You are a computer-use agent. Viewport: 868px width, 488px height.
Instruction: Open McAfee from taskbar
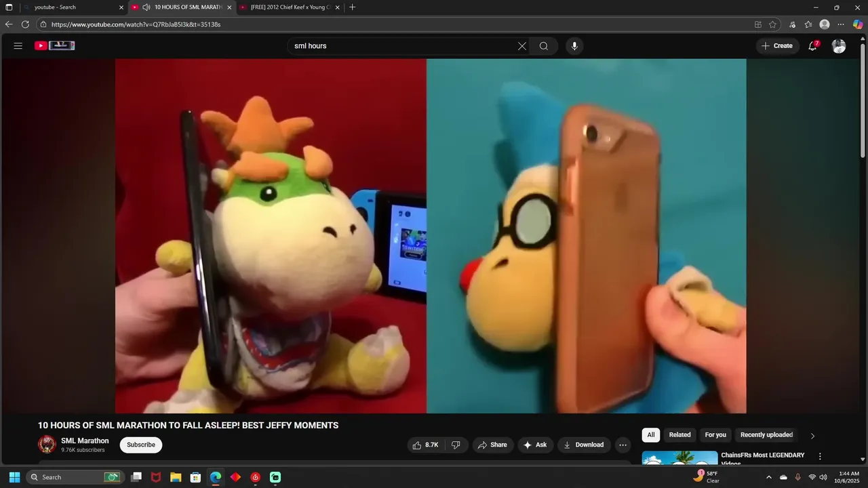156,477
